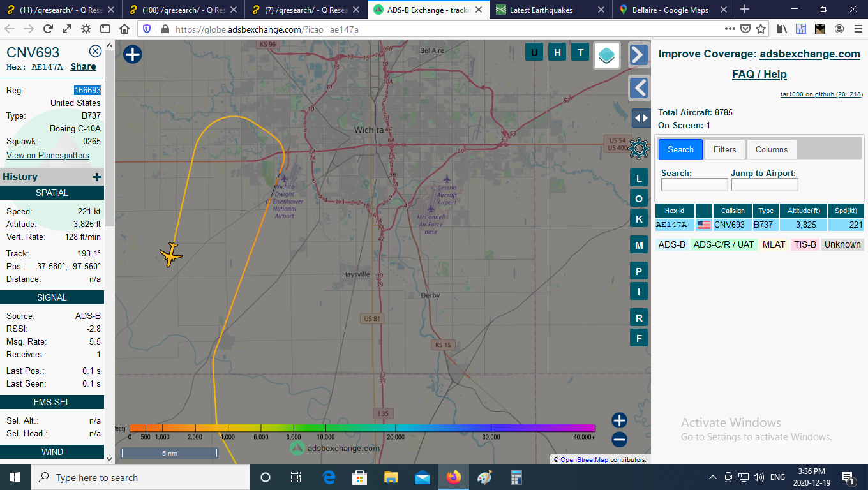The image size is (868, 490).
Task: Open the tar1090 on github link
Action: point(821,94)
